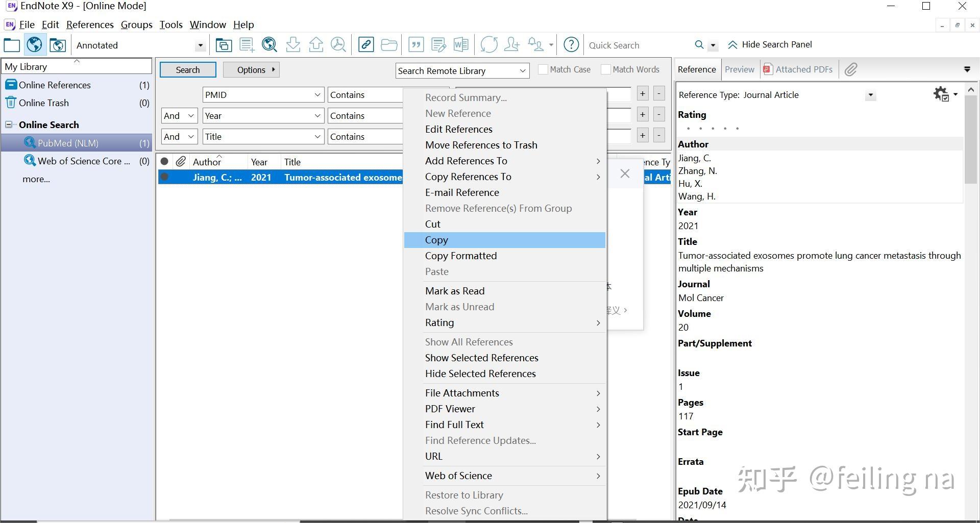Screen dimensions: 980x523
Task: Collapse Online Search group tree
Action: click(9, 124)
